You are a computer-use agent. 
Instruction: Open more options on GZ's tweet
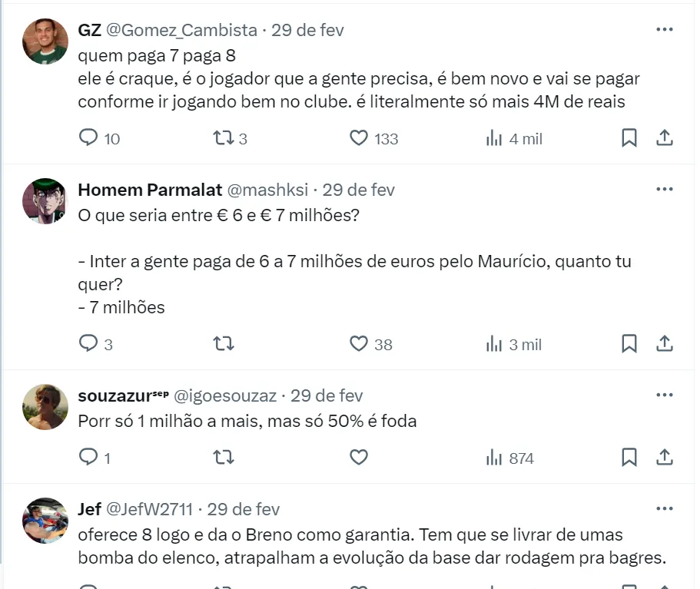665,30
